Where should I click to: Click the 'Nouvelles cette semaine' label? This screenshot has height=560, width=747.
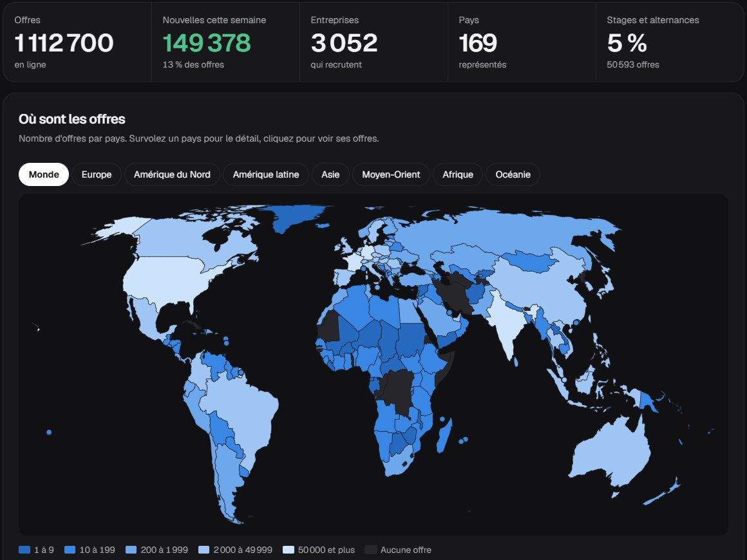coord(214,20)
